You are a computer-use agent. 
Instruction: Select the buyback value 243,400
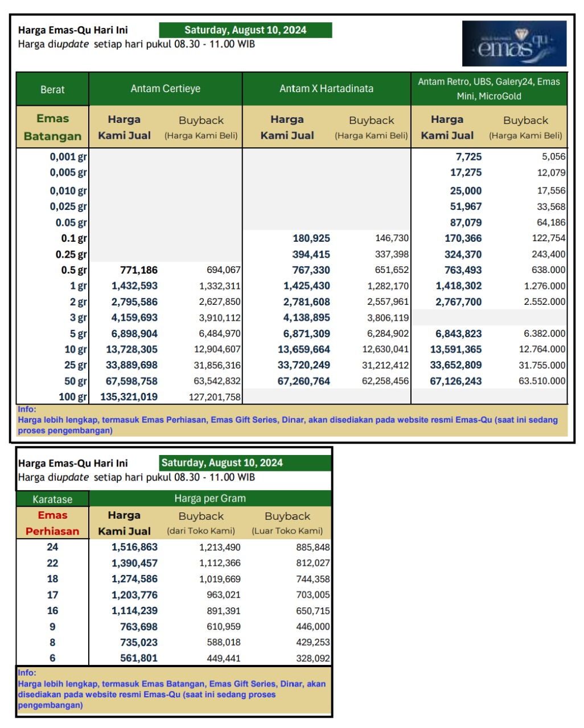(x=549, y=255)
